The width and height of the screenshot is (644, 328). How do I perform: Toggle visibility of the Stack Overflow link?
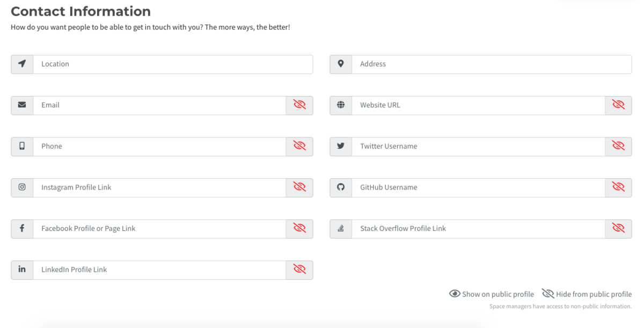point(618,229)
